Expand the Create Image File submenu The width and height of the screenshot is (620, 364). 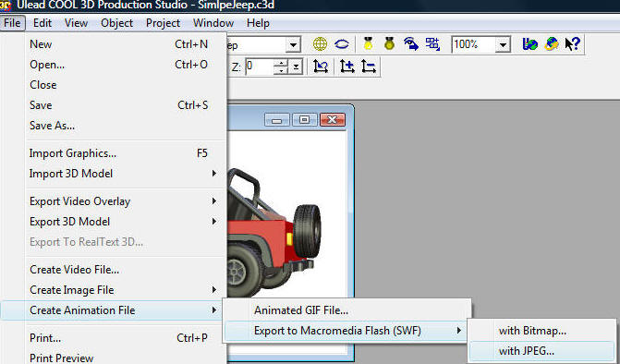[115, 290]
